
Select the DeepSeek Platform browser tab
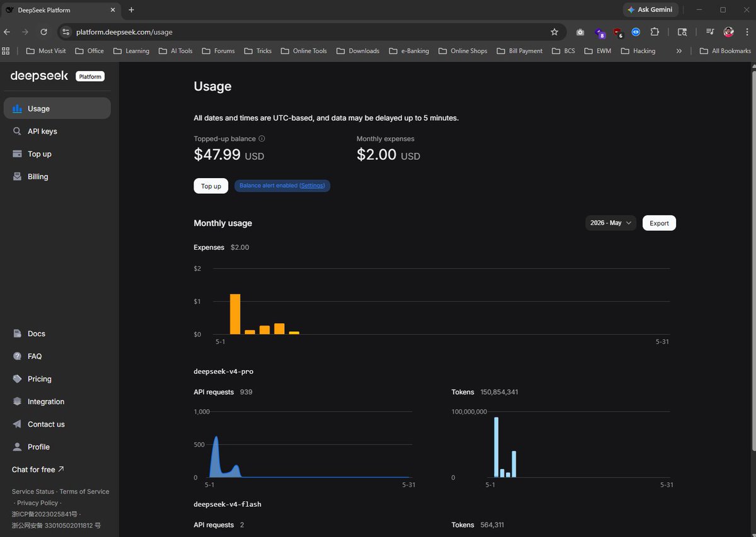pos(60,10)
